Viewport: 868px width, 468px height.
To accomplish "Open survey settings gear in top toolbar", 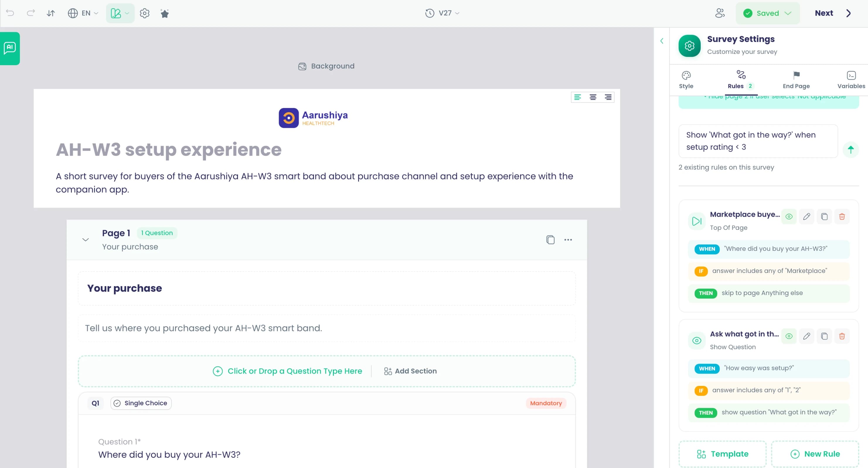I will pyautogui.click(x=144, y=13).
